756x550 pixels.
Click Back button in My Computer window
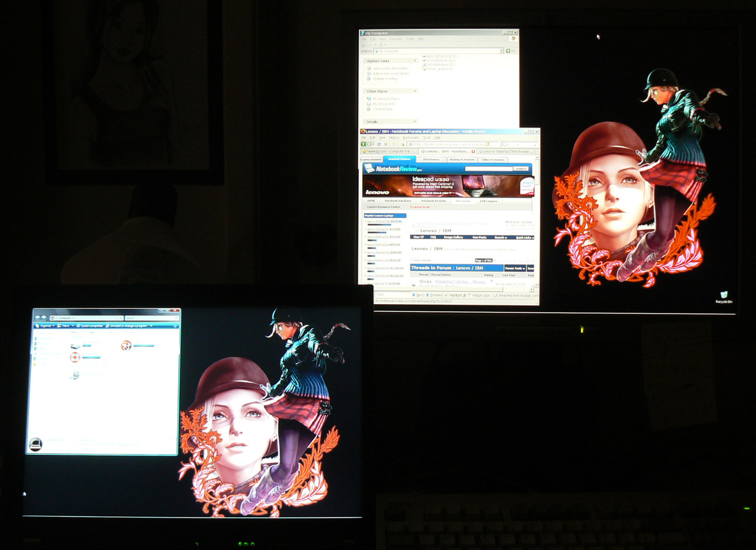[x=365, y=45]
